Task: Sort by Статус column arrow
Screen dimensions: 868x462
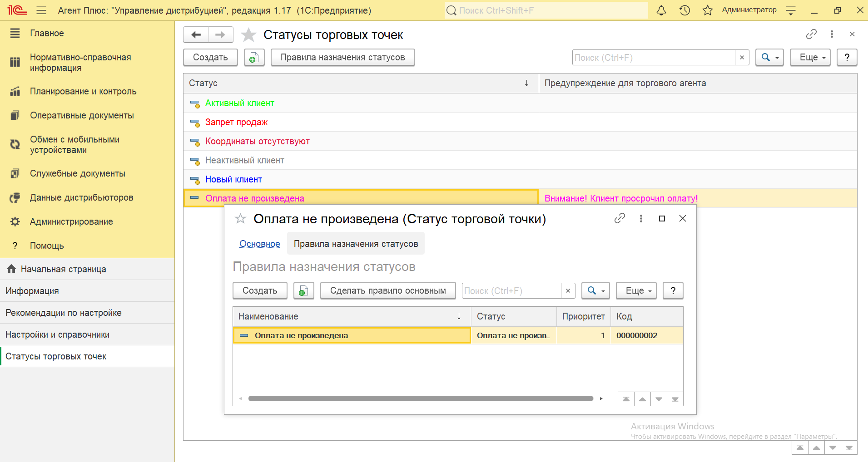Action: (526, 83)
